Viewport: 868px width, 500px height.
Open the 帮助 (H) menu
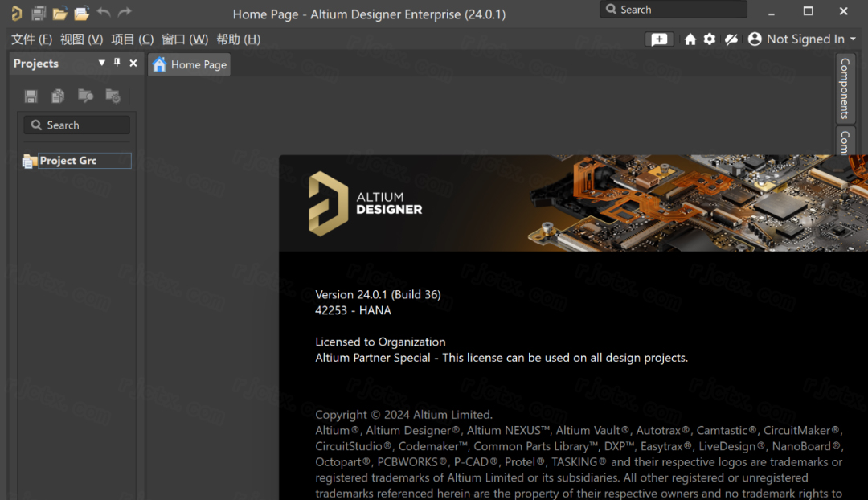tap(238, 39)
